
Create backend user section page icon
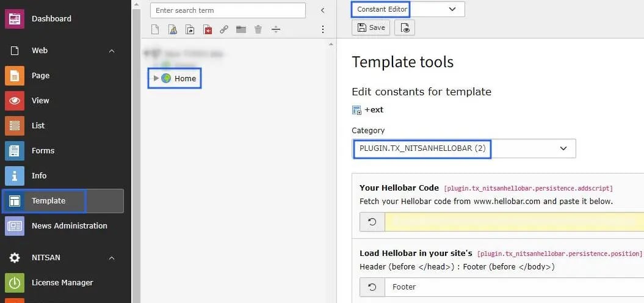pos(172,29)
